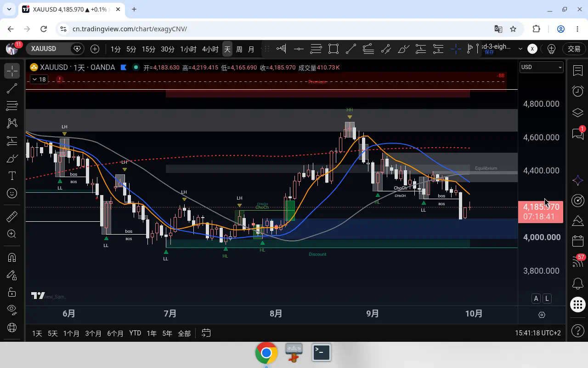The image size is (588, 368).
Task: Select the ruler measure tool
Action: (12, 216)
